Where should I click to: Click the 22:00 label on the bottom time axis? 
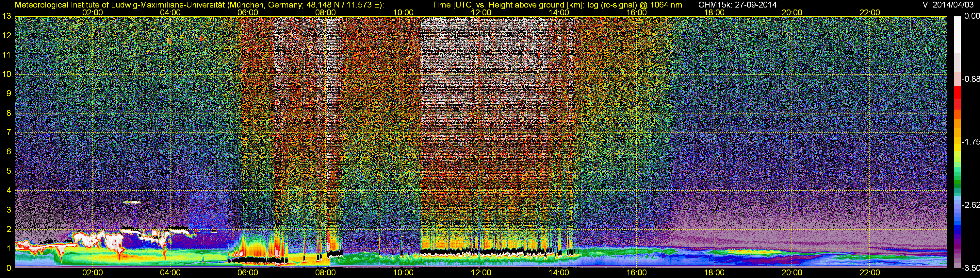pos(870,273)
